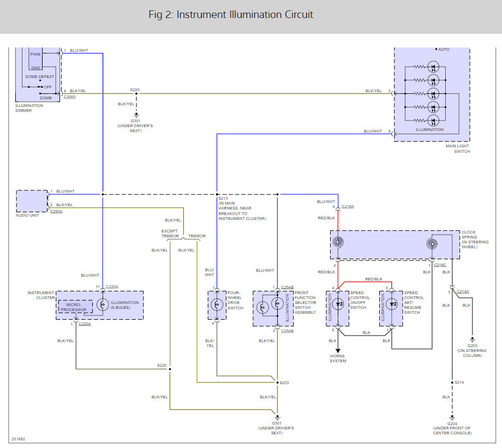Click the HORNS SYSTEM label

(x=338, y=359)
